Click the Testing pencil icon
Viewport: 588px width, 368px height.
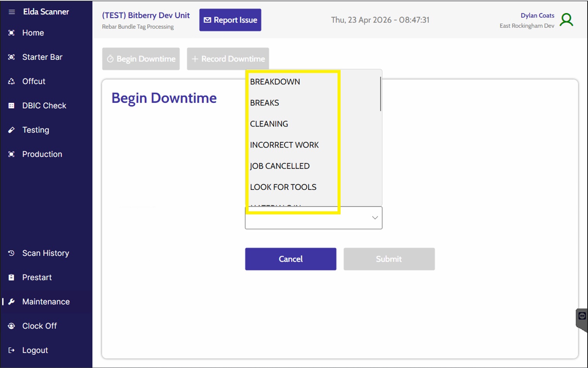pos(11,130)
